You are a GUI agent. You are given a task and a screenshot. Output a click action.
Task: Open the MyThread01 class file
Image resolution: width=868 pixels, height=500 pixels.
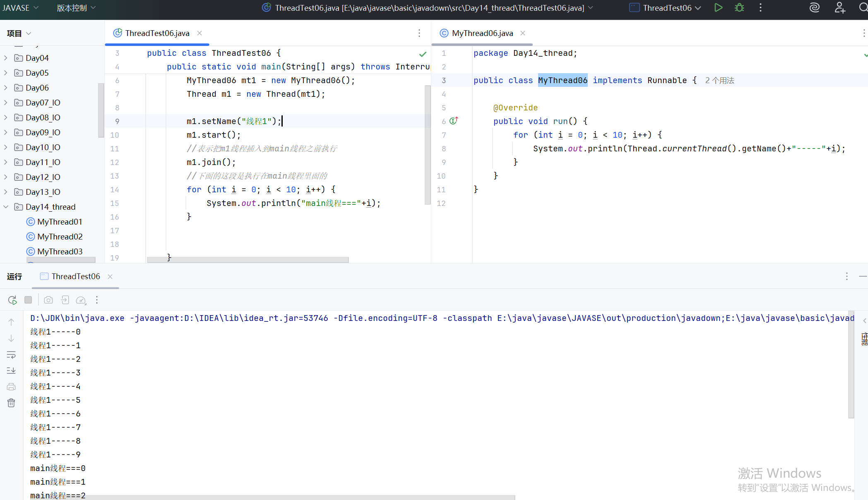pos(60,222)
